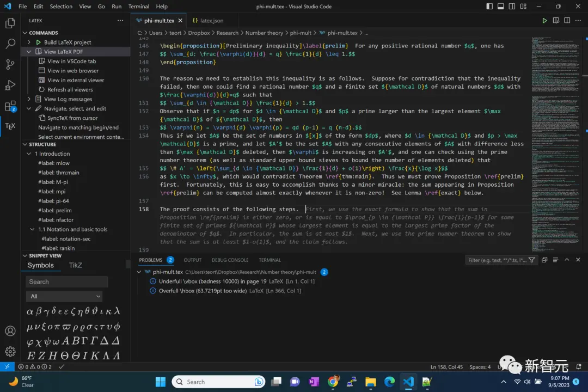The height and width of the screenshot is (392, 588).
Task: Click the symbol Search input field
Action: (x=67, y=281)
